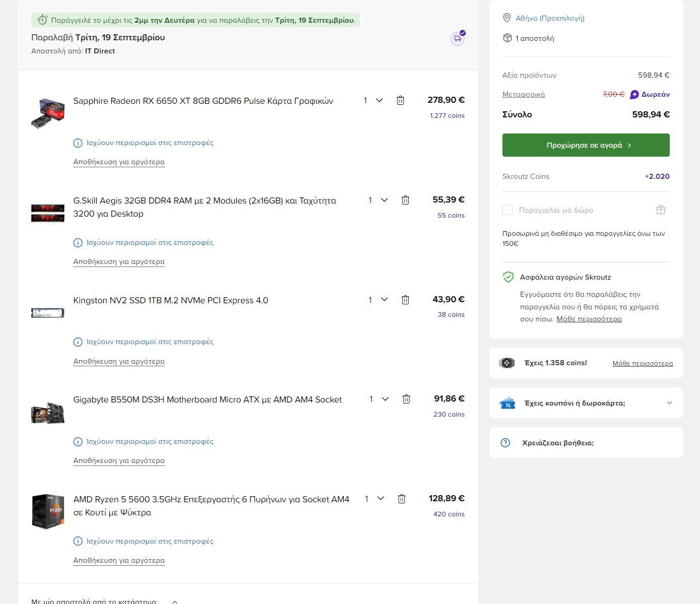Collapse the Με μία αποστολή section chevron
This screenshot has height=604, width=700.
click(175, 601)
